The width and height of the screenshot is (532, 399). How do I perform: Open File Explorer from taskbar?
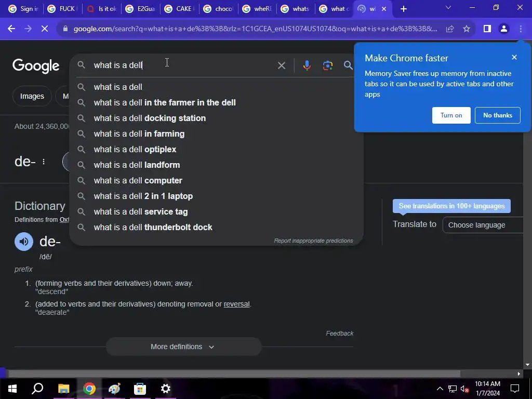[x=63, y=389]
